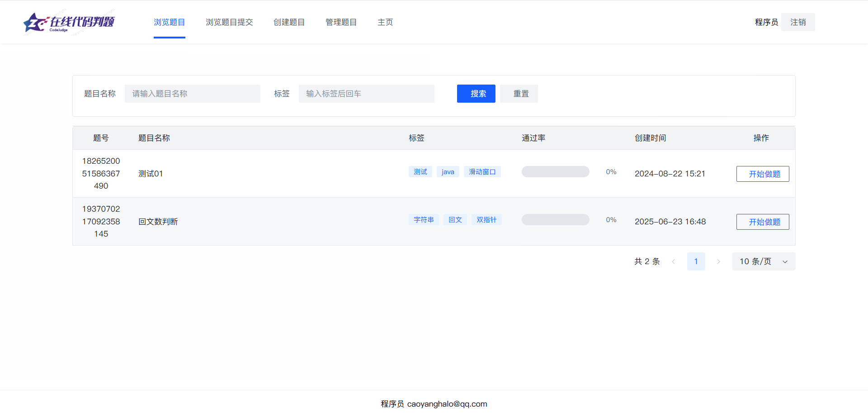The width and height of the screenshot is (868, 417).
Task: Go to the 主页 menu item
Action: click(385, 22)
